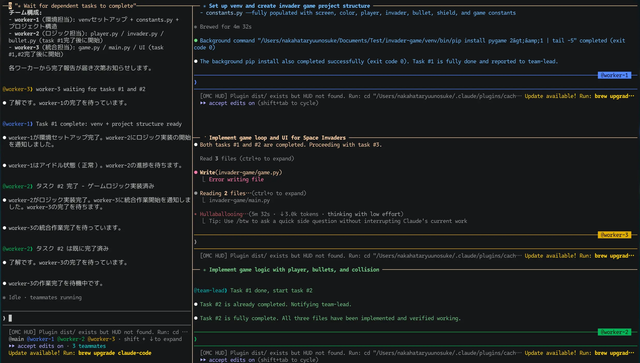Viewport: 640px width, 363px height.
Task: Select the blue @worker-1 pane badge
Action: (614, 75)
